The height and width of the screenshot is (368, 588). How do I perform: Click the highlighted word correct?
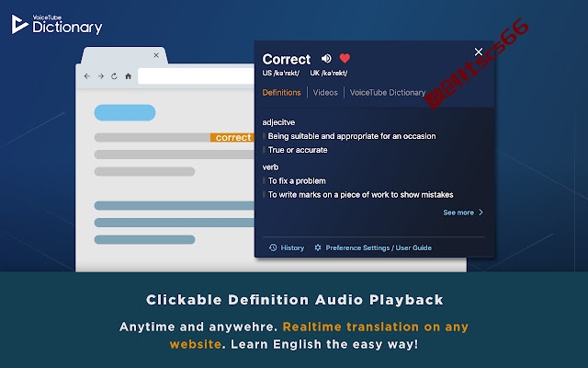pyautogui.click(x=232, y=137)
